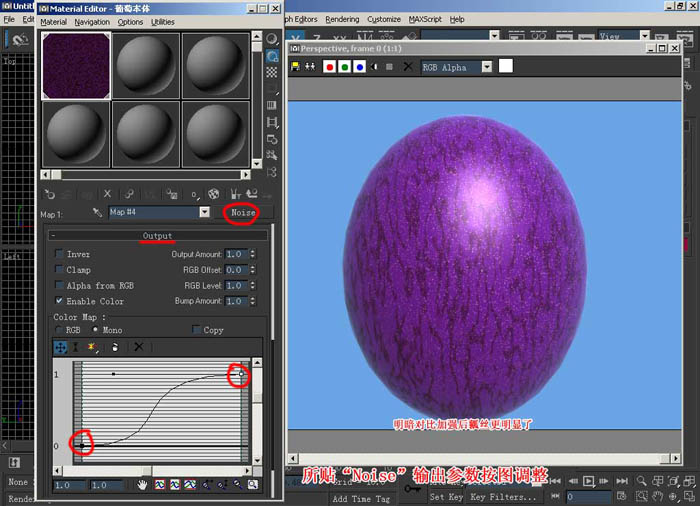
Task: Collapse the Output rollout
Action: click(158, 235)
